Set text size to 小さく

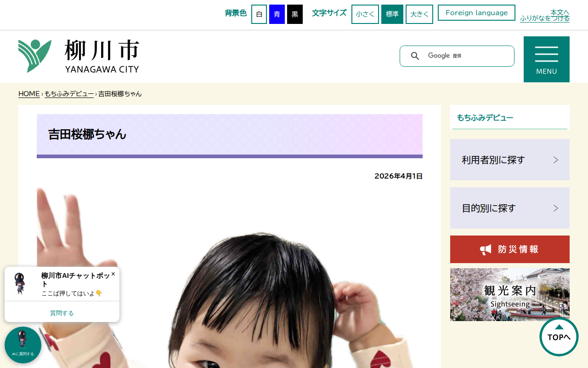coord(365,14)
